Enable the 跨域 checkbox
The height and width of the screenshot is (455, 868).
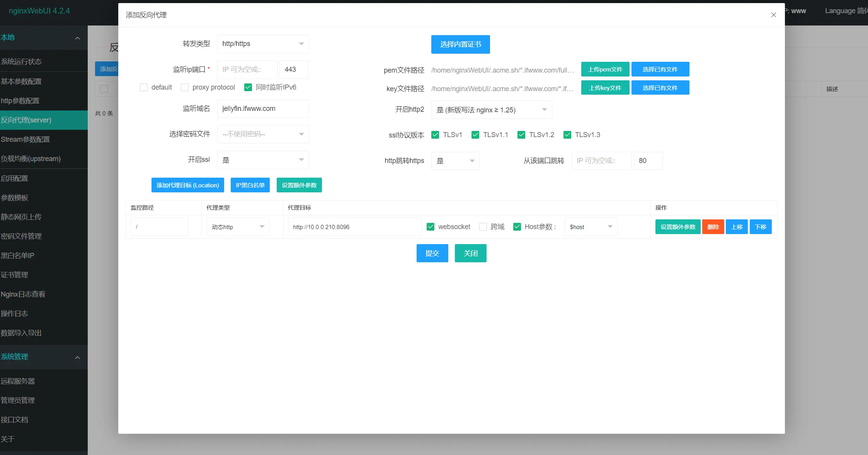pos(483,227)
